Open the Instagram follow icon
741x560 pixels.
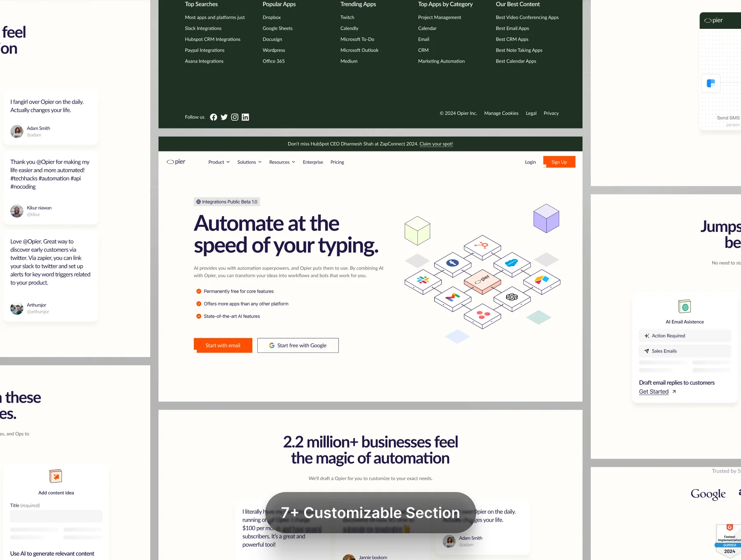coord(235,117)
